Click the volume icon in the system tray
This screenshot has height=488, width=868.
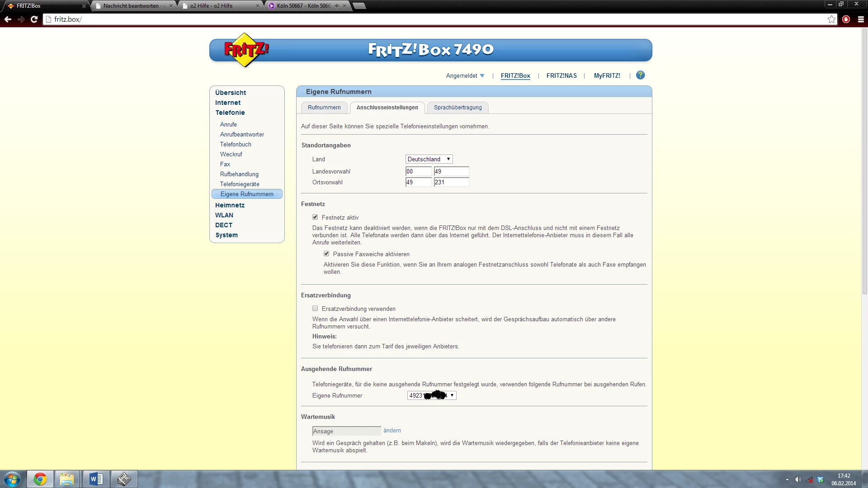pos(798,479)
